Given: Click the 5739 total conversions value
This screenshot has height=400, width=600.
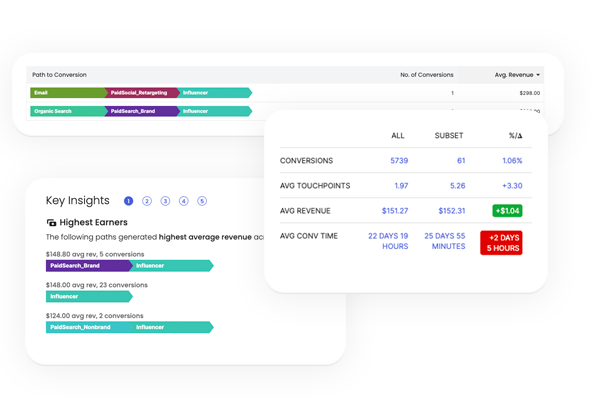Looking at the screenshot, I should coord(399,161).
